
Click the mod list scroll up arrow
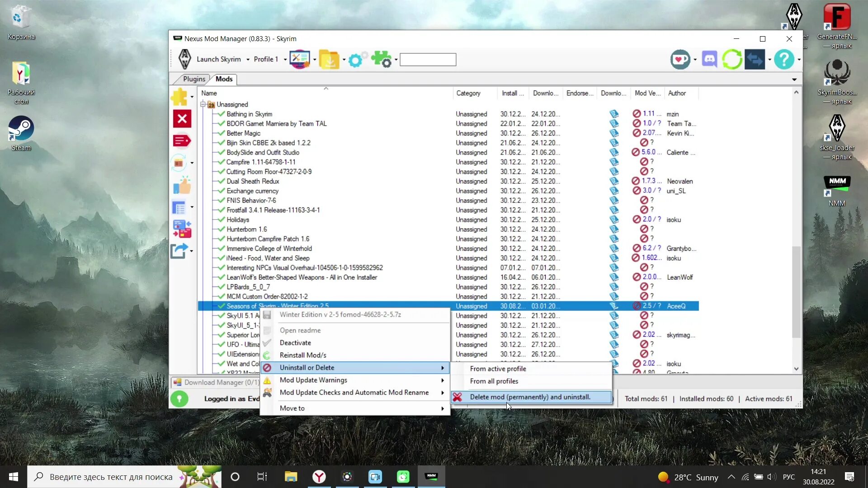(796, 92)
